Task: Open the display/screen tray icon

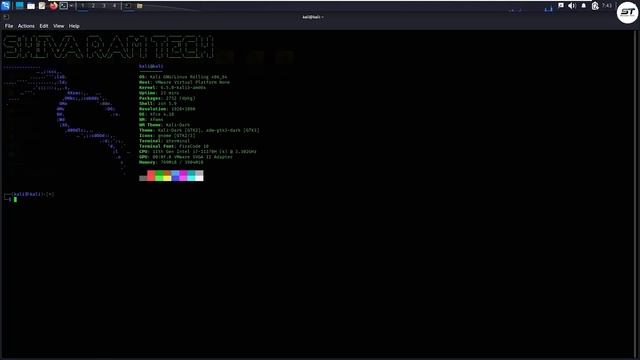Action: point(561,6)
